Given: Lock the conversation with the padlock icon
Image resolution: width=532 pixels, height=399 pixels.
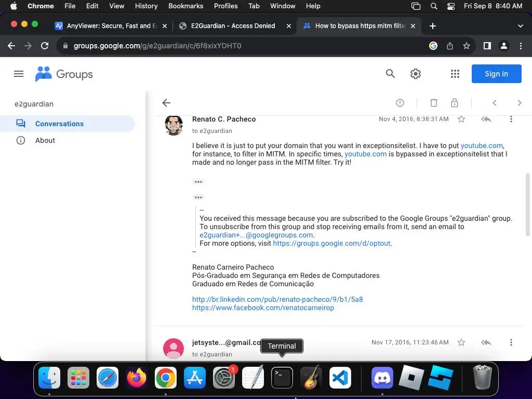Looking at the screenshot, I should coord(455,103).
